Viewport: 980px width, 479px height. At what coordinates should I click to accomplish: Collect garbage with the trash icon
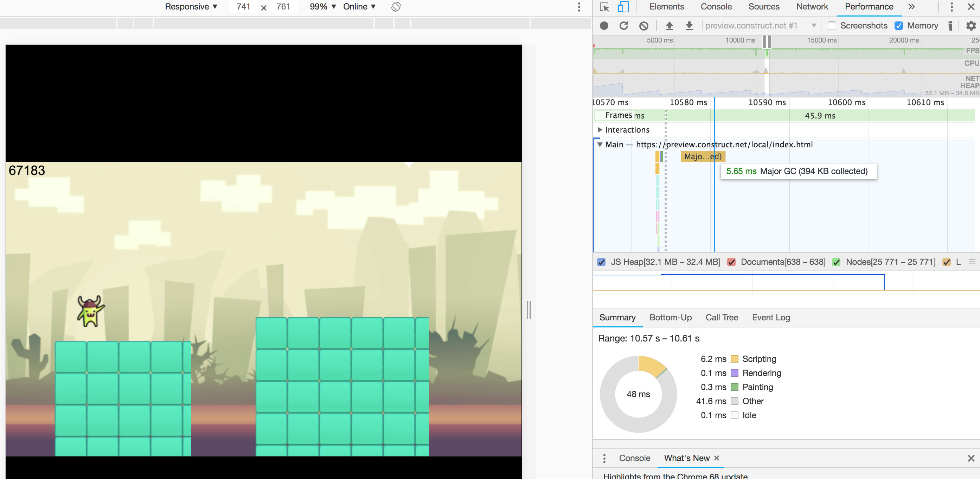pyautogui.click(x=950, y=25)
